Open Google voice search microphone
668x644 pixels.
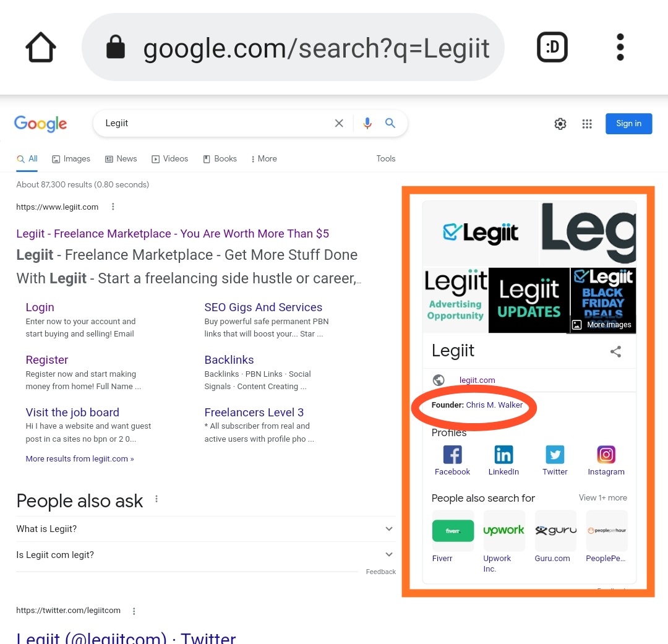(367, 123)
